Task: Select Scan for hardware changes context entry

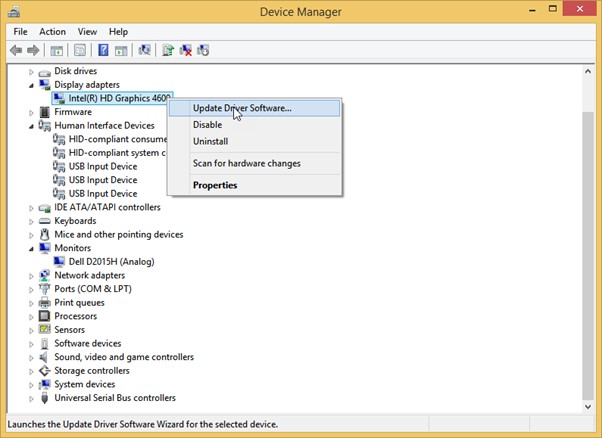Action: pos(254,164)
